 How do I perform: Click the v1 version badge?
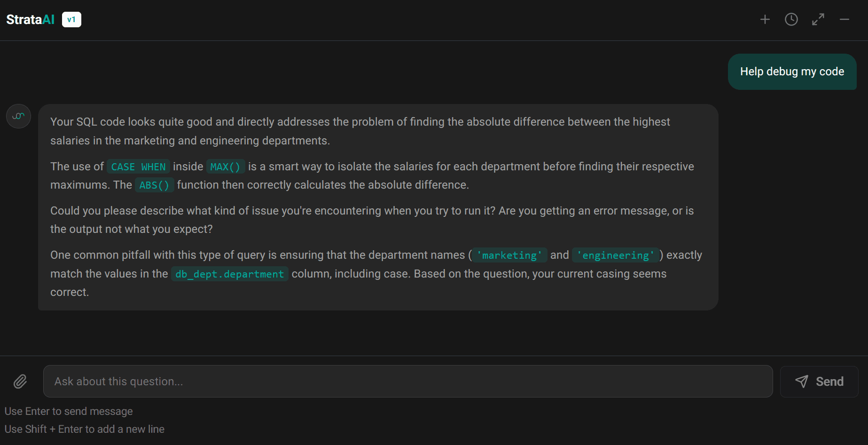click(x=71, y=19)
